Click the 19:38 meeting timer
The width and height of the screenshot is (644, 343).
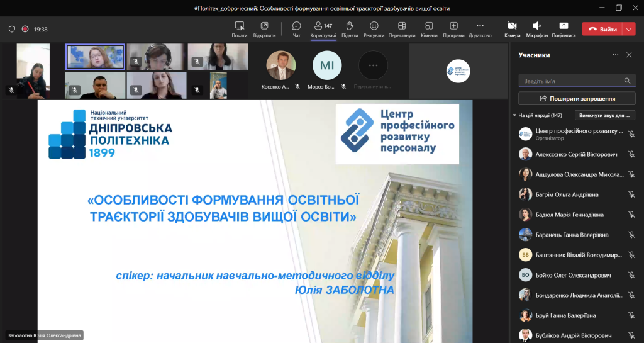(x=41, y=29)
